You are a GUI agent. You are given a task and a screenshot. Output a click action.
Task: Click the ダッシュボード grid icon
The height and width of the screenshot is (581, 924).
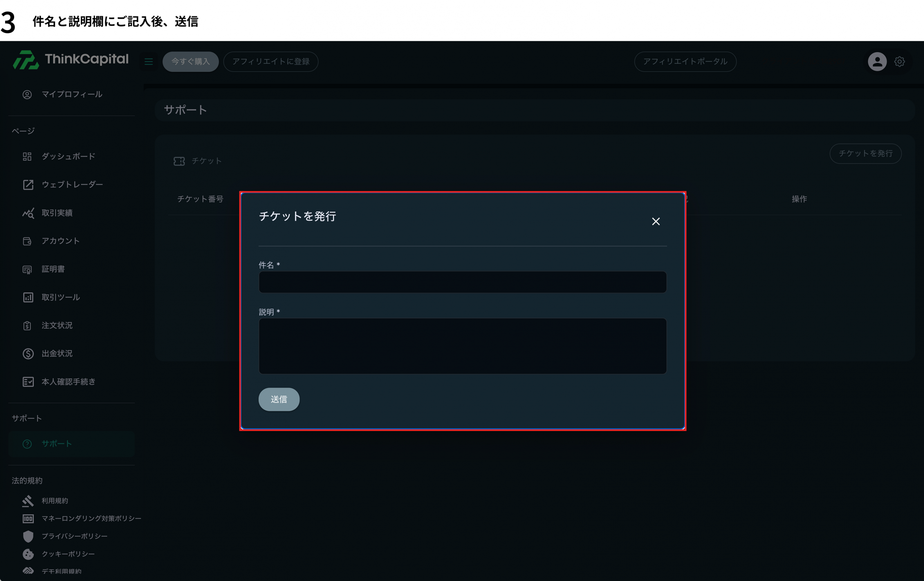pyautogui.click(x=27, y=156)
